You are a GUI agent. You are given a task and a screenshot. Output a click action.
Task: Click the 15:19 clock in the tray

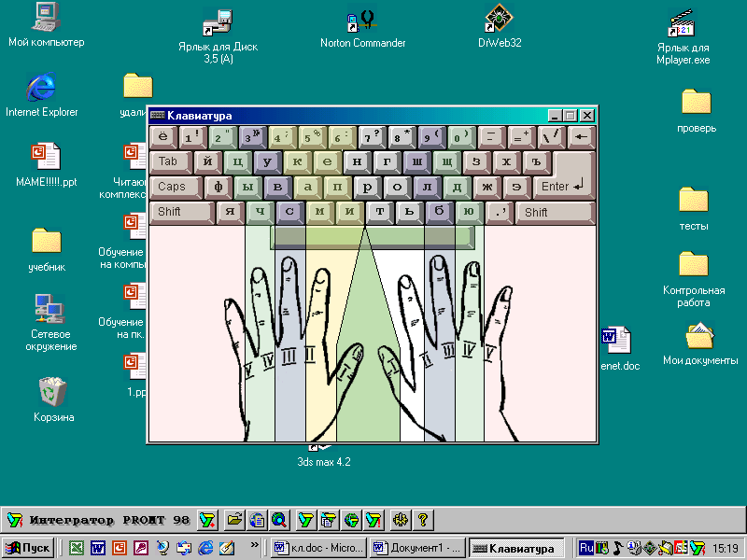pos(726,549)
